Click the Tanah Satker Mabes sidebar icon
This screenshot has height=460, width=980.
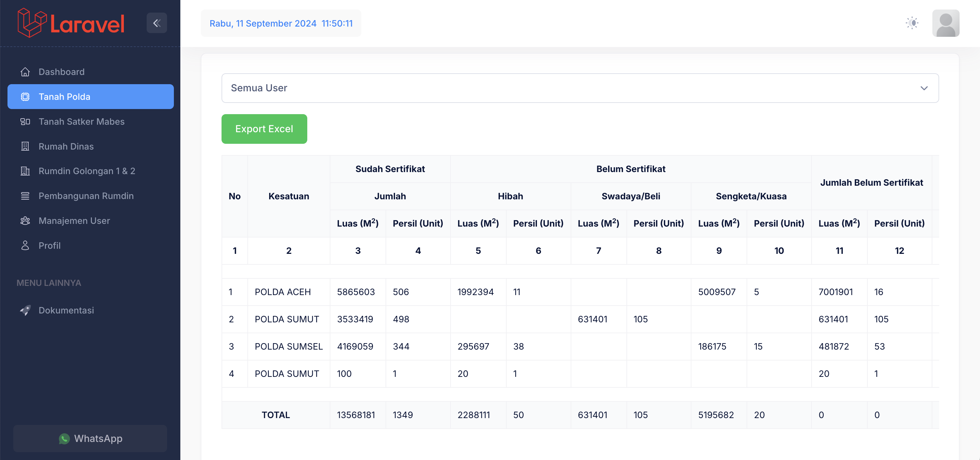[25, 121]
